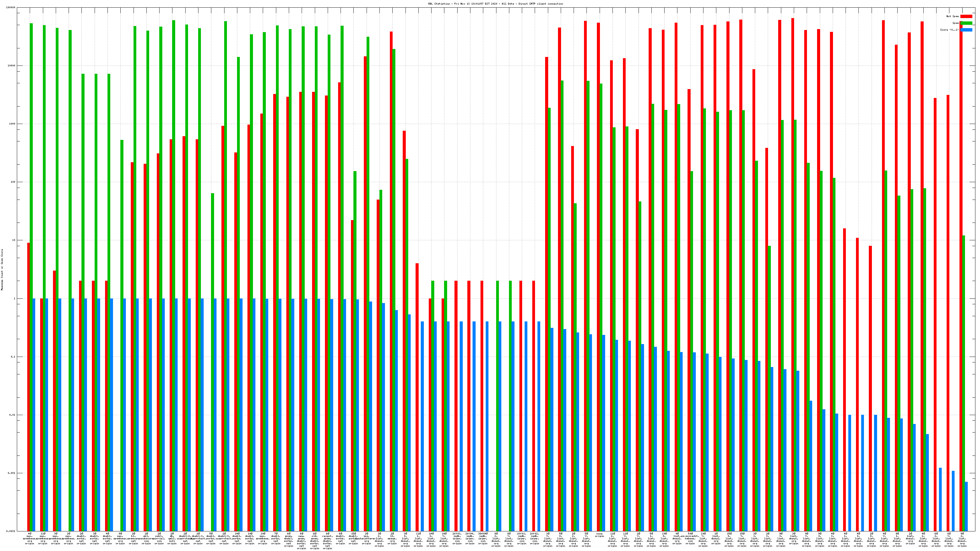Select the bl.spamcop.net x-axis label

pos(133,538)
